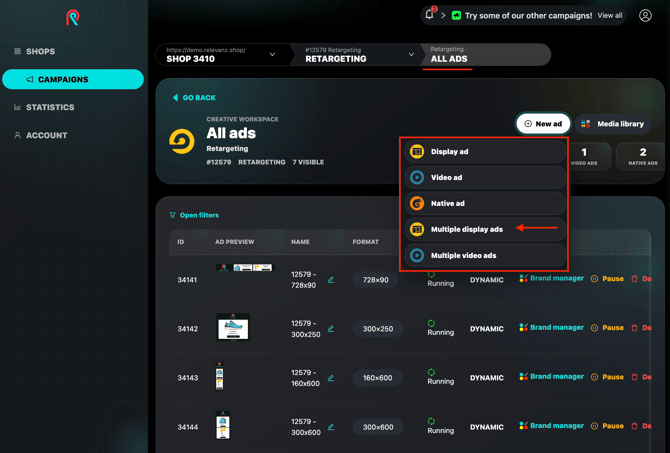Select Native ad from the menu
This screenshot has height=453, width=670.
coord(485,203)
